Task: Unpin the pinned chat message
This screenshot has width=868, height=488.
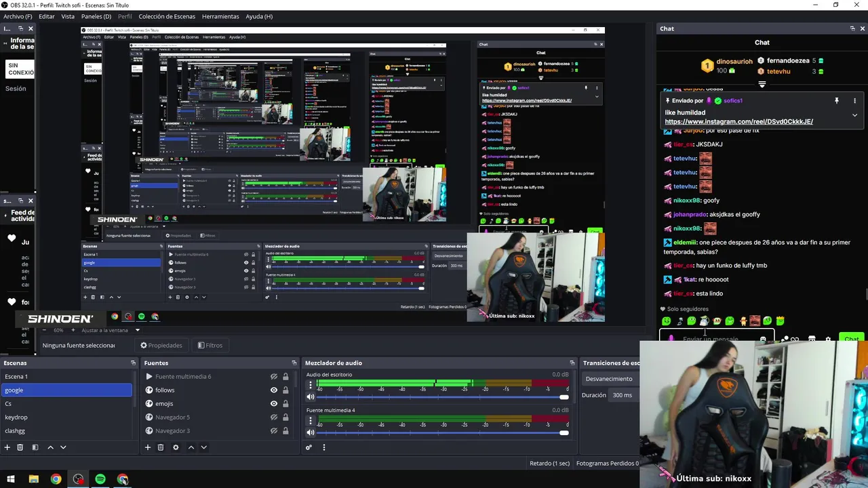Action: pos(837,100)
